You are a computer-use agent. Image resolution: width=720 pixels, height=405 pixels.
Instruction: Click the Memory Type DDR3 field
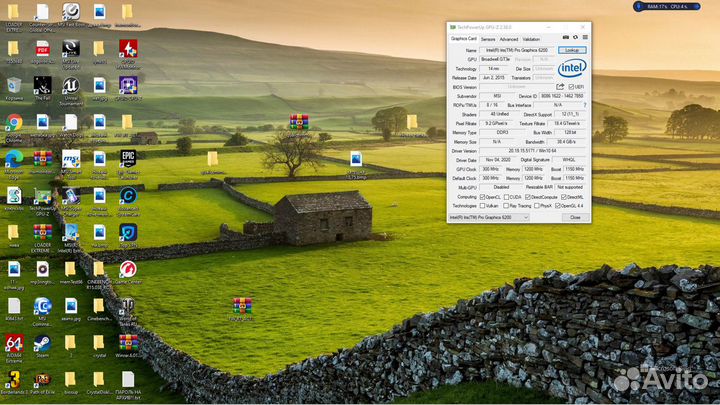click(502, 133)
